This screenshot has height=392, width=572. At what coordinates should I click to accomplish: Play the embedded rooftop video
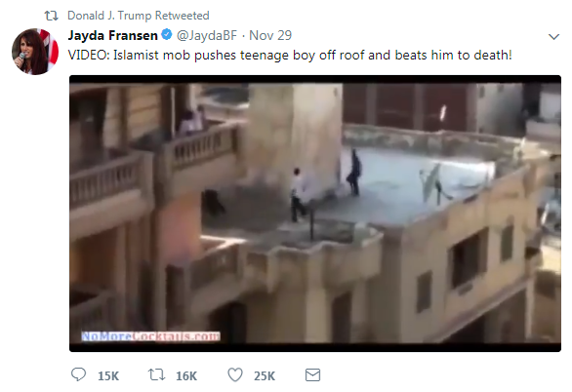pos(315,214)
